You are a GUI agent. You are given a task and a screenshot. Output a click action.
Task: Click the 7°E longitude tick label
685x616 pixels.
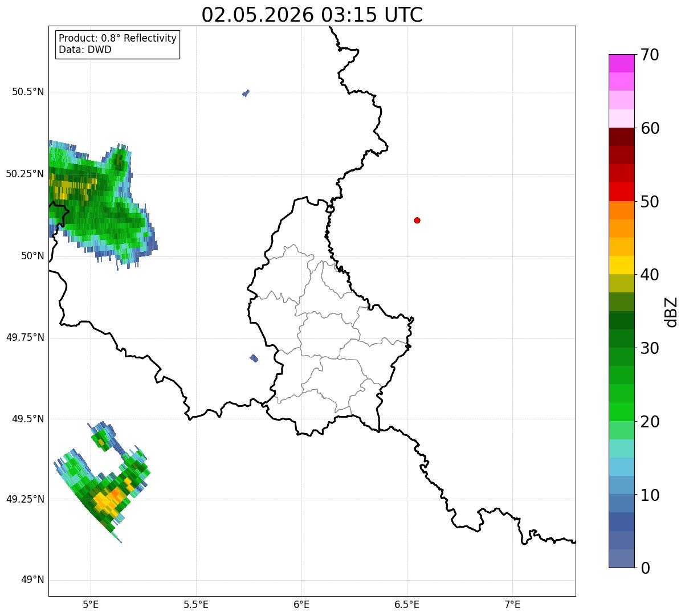[512, 604]
